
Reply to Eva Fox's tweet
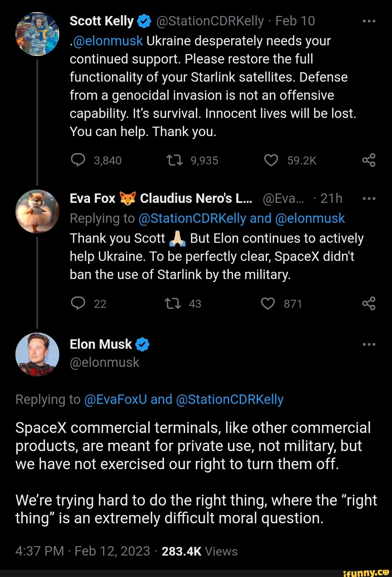78,303
